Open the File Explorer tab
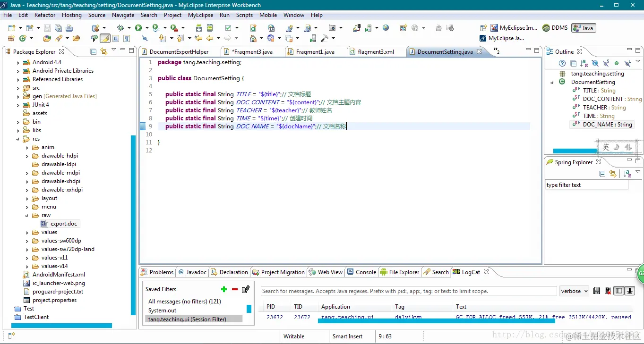Viewport: 644px width, 344px height. click(400, 272)
